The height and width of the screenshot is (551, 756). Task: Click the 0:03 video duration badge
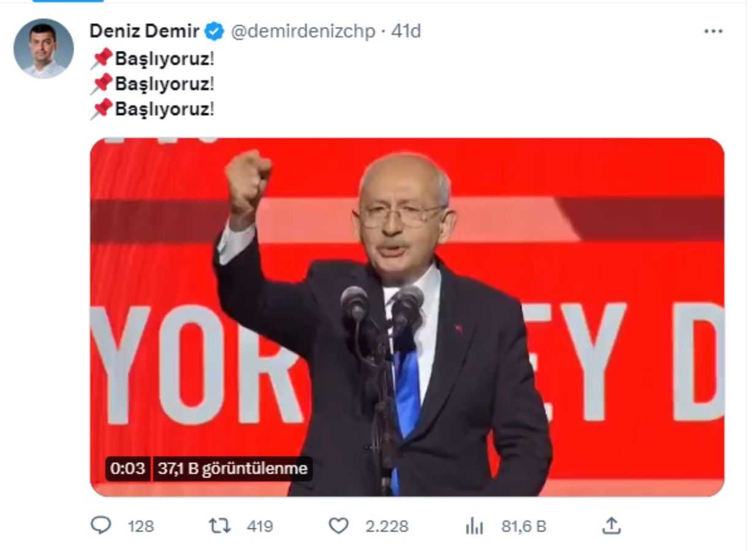127,469
